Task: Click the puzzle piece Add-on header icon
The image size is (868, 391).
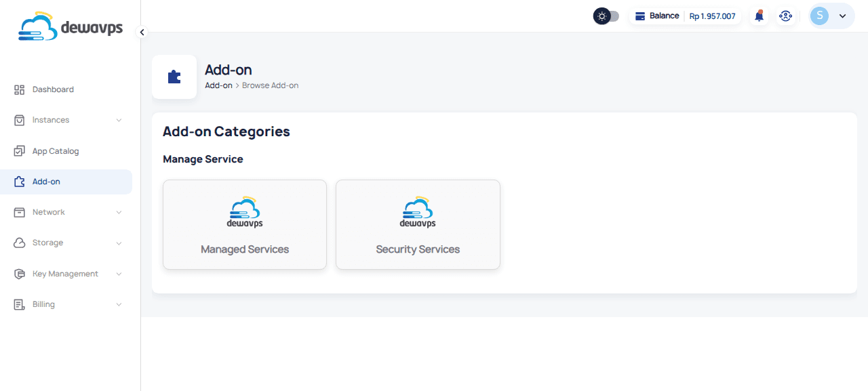Action: click(174, 77)
